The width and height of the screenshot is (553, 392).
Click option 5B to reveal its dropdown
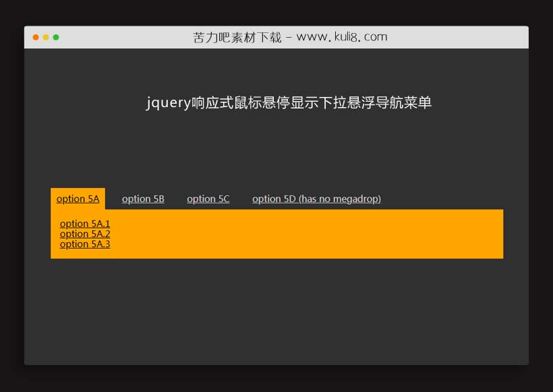coord(143,199)
